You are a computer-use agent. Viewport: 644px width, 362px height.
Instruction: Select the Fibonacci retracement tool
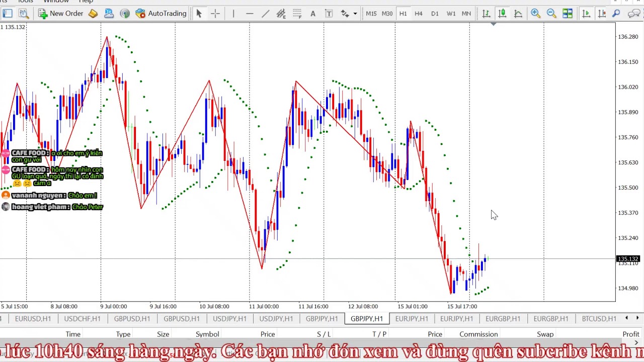[x=297, y=14]
